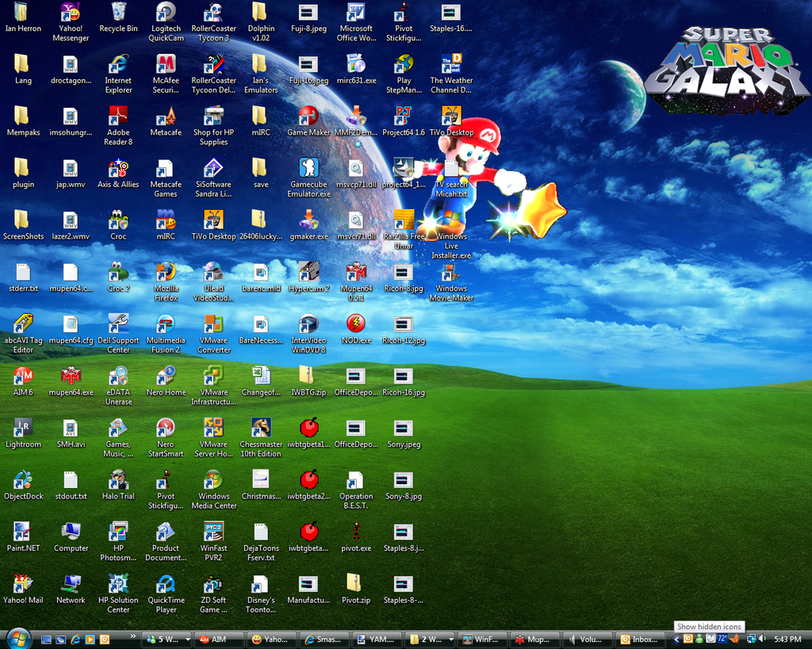Open the Project64 1.6 shortcut
This screenshot has height=649, width=812.
[404, 121]
